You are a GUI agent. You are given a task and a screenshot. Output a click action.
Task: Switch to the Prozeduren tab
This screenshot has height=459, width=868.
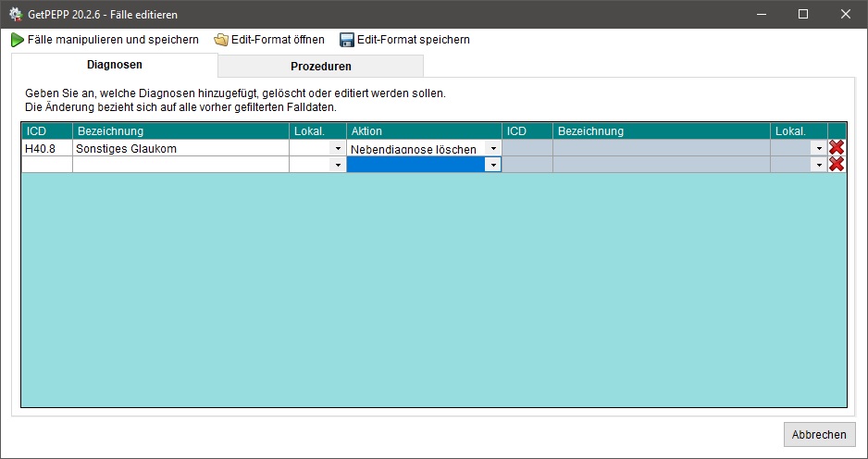click(x=320, y=66)
